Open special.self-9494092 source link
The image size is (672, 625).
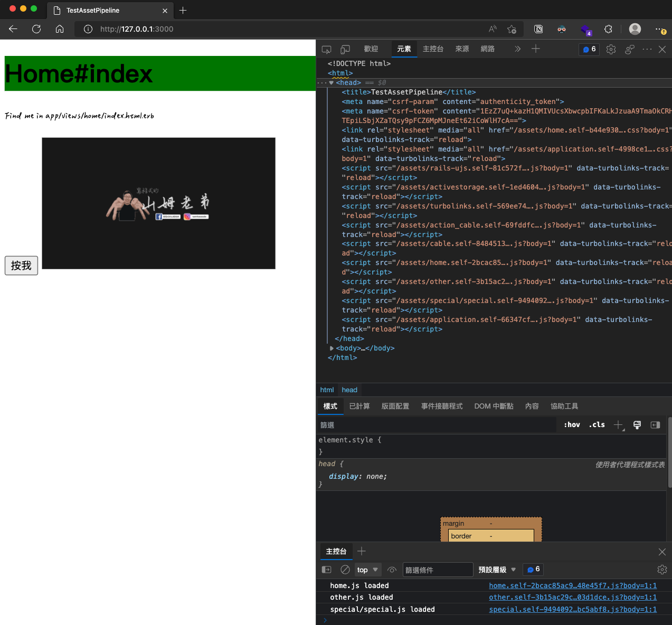(x=573, y=609)
